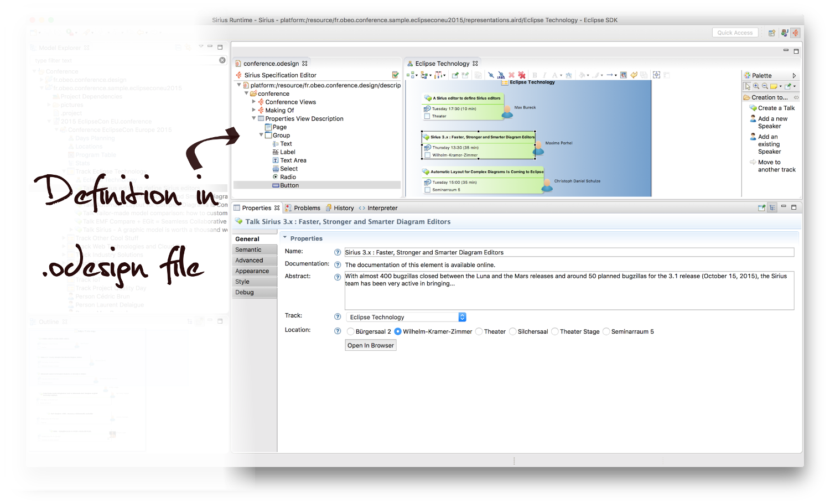The width and height of the screenshot is (830, 504).
Task: Open the Interpreter view tab
Action: click(378, 208)
